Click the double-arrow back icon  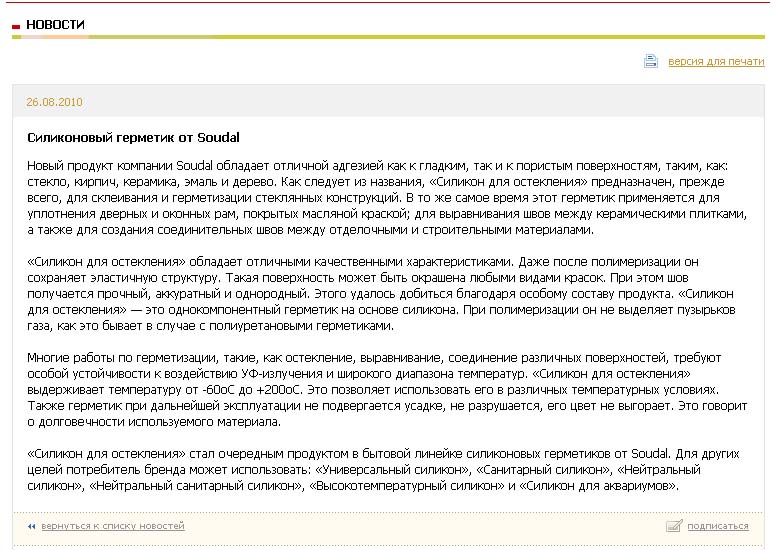[32, 527]
